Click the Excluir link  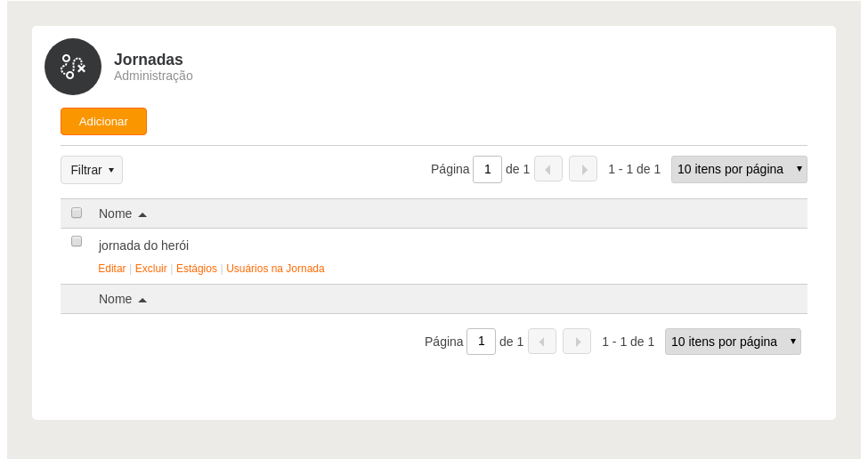[x=151, y=269]
